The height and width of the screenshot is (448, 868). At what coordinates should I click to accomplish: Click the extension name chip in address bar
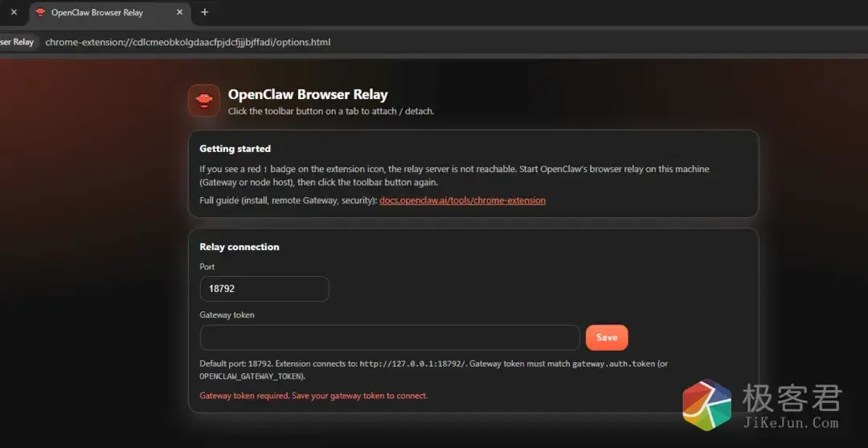click(x=18, y=42)
